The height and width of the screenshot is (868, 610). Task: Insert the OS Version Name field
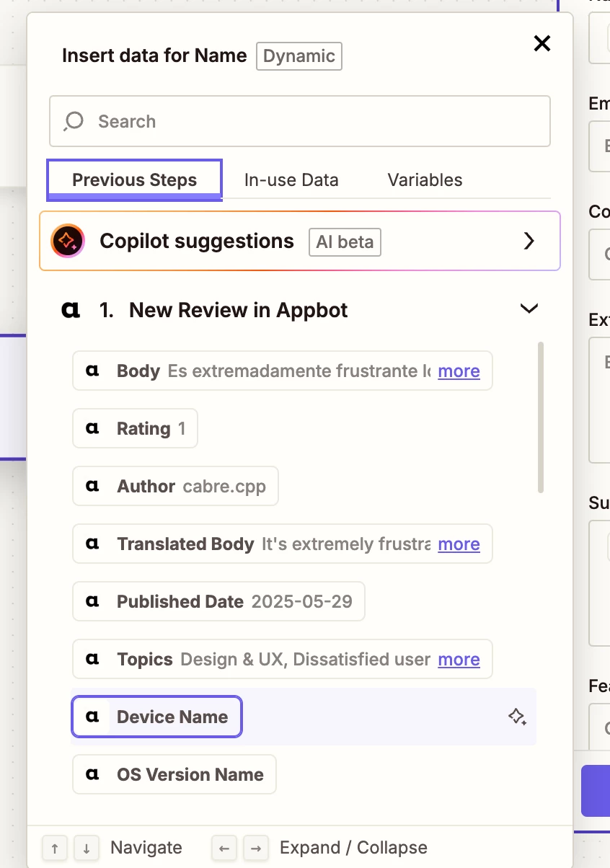tap(174, 774)
